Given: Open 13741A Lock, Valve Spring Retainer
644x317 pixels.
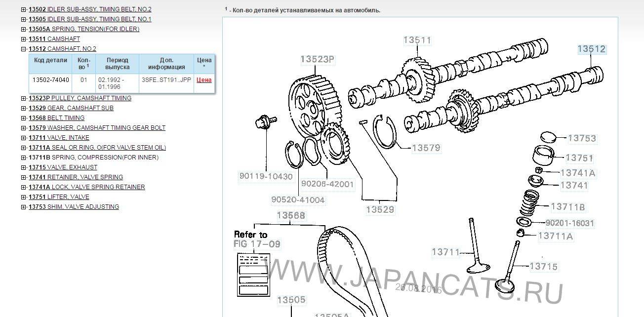Looking at the screenshot, I should pyautogui.click(x=86, y=187).
